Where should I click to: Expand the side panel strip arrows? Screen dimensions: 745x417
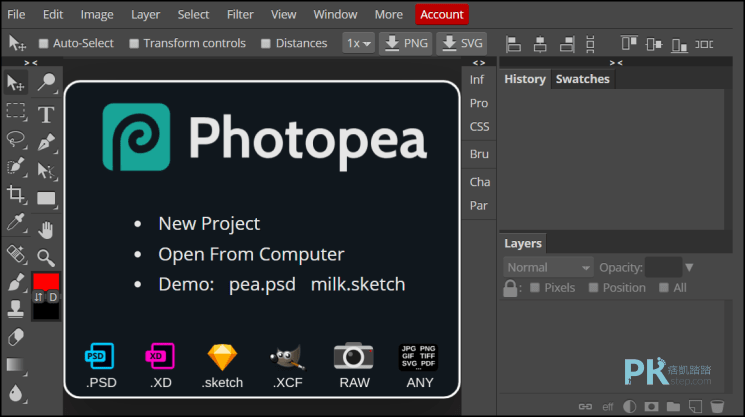(x=479, y=63)
